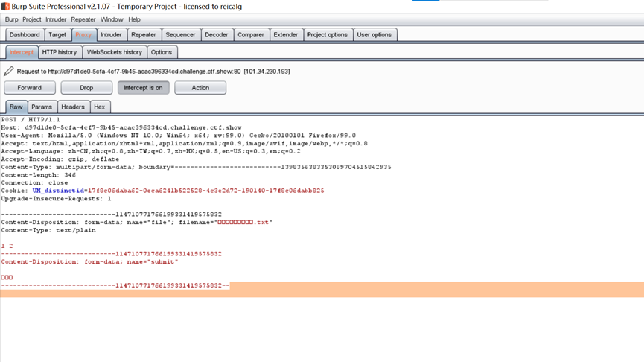The image size is (644, 362).
Task: Switch to the Intruder tool tab
Action: [x=111, y=35]
